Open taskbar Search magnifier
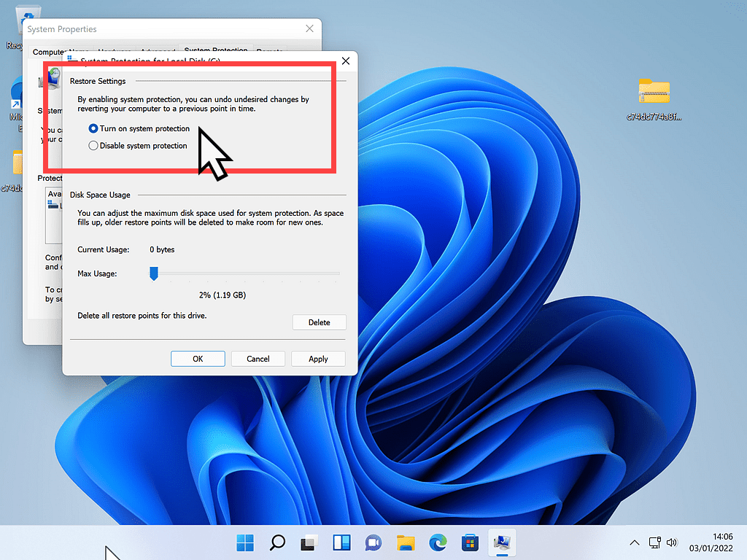Screen dimensions: 747x560 pyautogui.click(x=277, y=542)
